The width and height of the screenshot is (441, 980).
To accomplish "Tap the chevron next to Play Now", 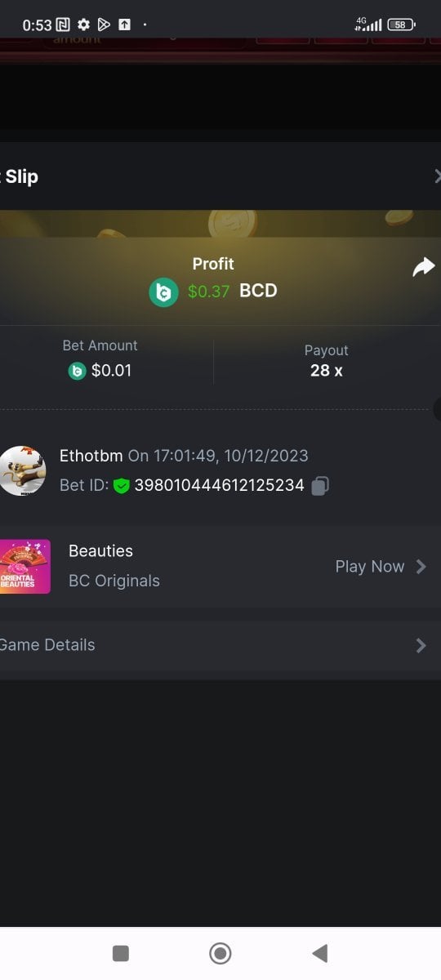I will [421, 567].
